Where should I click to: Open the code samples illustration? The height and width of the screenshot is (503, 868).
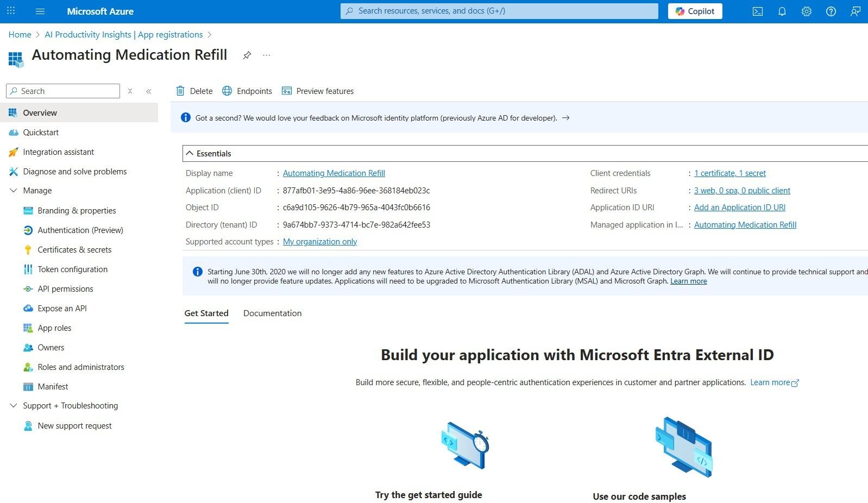(x=684, y=447)
